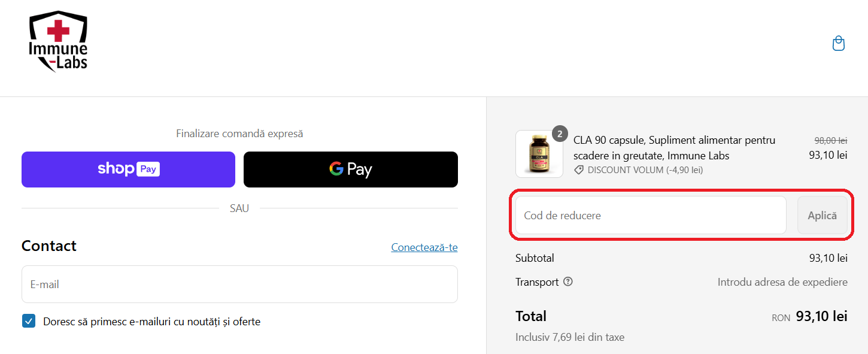
Task: Click the struck-through 98,00 lei price
Action: pyautogui.click(x=830, y=140)
